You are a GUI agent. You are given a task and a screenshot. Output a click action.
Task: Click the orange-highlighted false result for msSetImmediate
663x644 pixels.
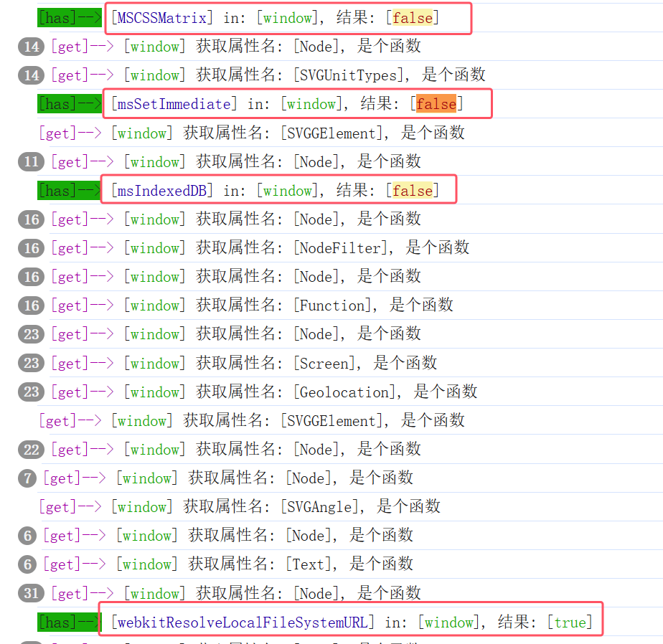point(436,104)
